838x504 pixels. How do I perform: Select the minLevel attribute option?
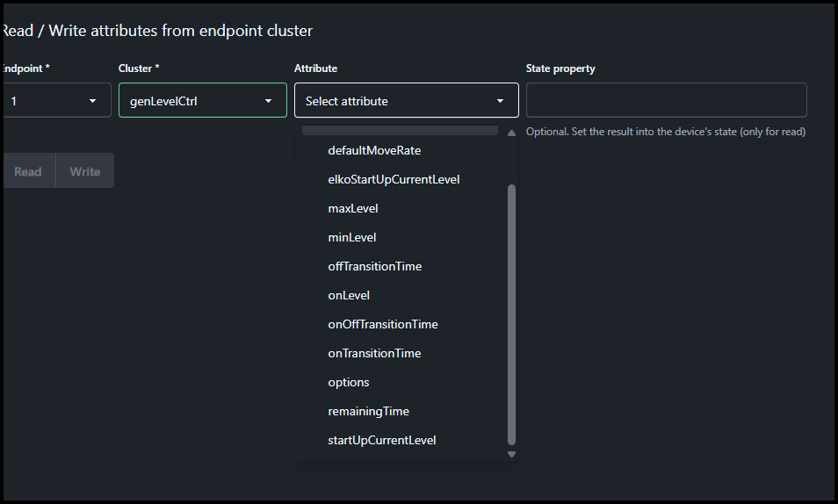[352, 237]
